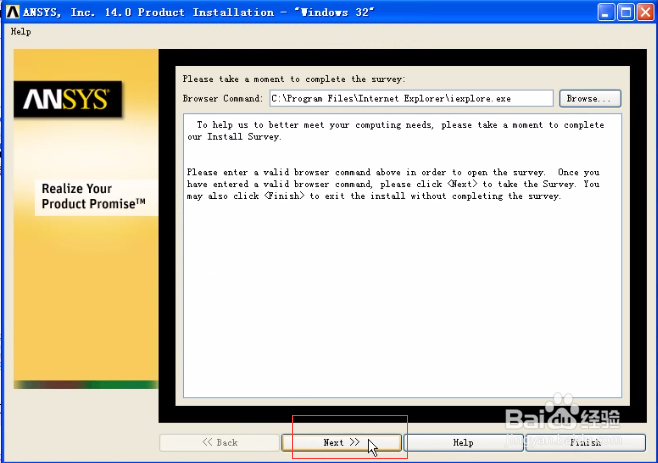Click Finish to exit the install
This screenshot has width=658, height=463.
click(585, 442)
